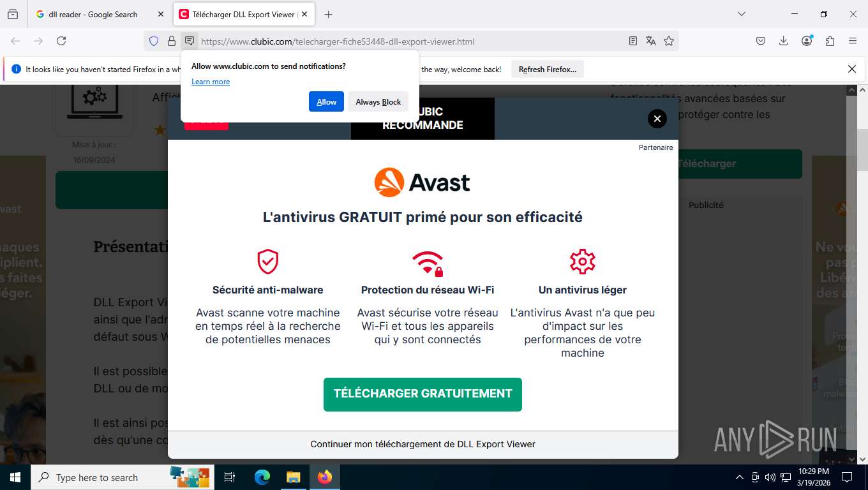The width and height of the screenshot is (868, 490).
Task: Open the Firefox downloads panel
Action: 784,41
